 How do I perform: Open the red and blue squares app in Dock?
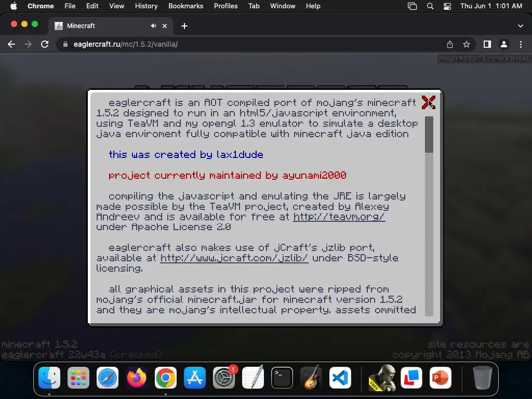pyautogui.click(x=411, y=378)
